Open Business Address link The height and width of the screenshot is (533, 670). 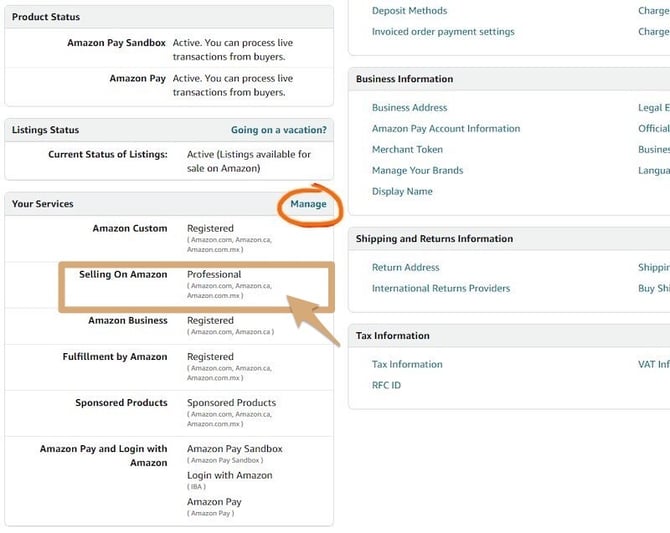pos(409,108)
